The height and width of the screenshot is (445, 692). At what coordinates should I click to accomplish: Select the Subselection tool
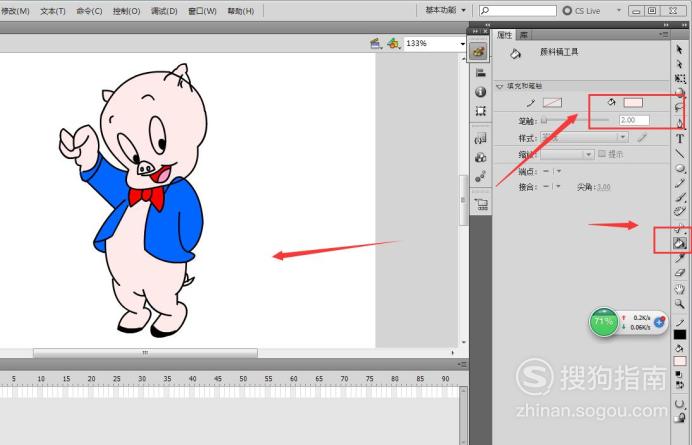coord(680,64)
